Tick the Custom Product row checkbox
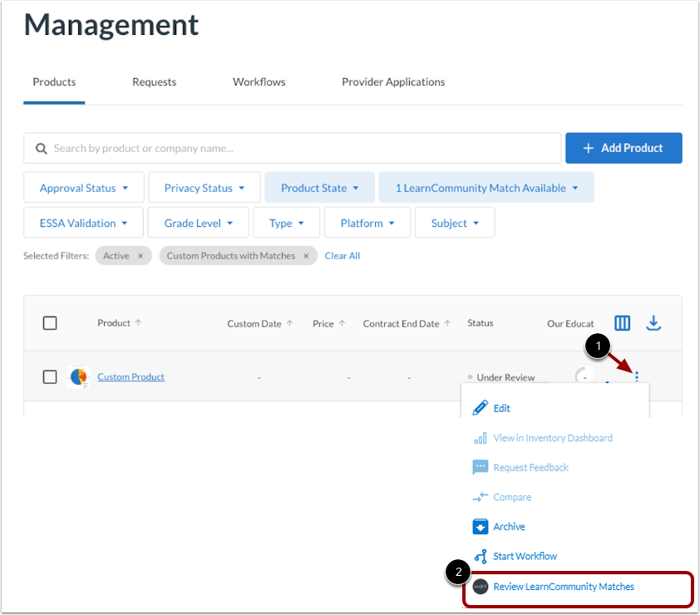The image size is (700, 615). 50,376
